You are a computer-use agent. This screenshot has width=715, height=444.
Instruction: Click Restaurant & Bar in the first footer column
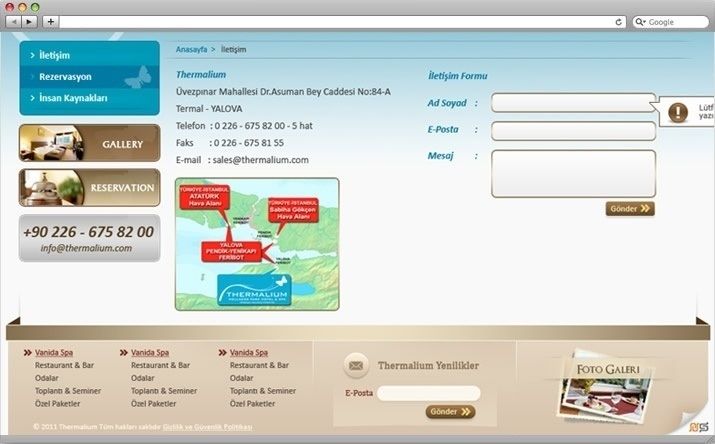click(x=64, y=365)
